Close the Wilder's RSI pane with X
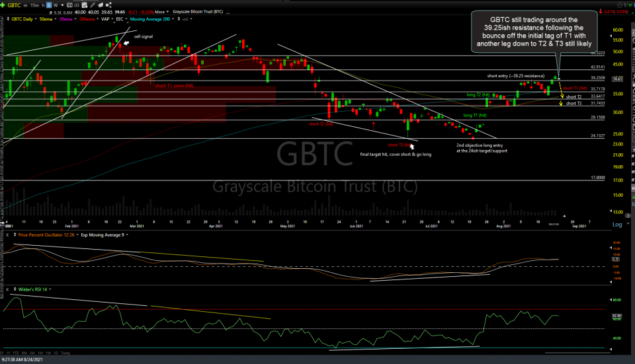This screenshot has height=364, width=635. click(x=7, y=289)
